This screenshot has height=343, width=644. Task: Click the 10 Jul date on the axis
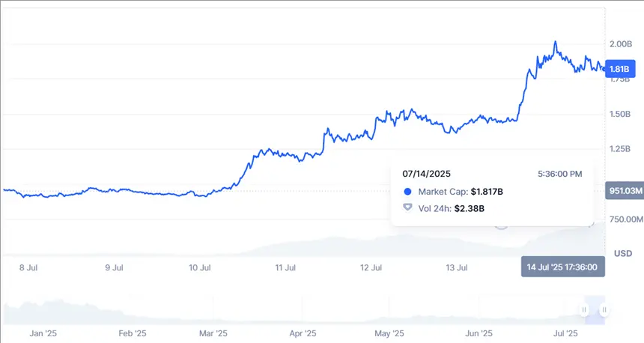click(198, 267)
